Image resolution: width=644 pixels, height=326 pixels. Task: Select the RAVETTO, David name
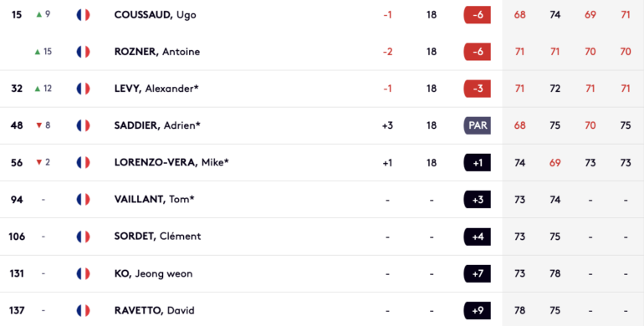154,310
